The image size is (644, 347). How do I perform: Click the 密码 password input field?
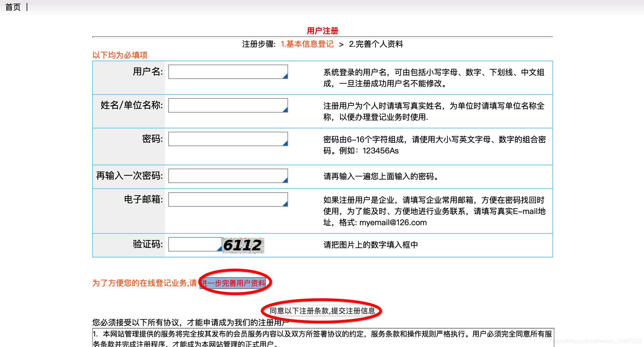point(227,139)
